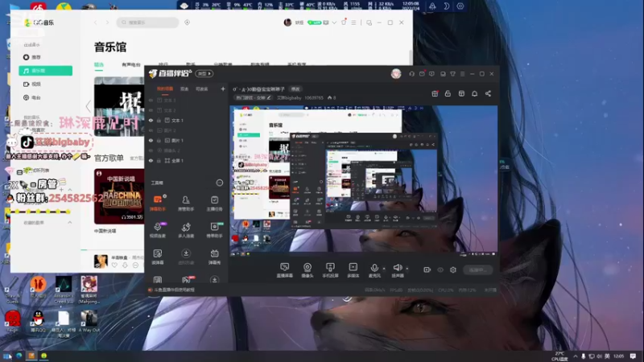This screenshot has height=362, width=644.
Task: Go back in QQ Music navigation
Action: point(96,23)
